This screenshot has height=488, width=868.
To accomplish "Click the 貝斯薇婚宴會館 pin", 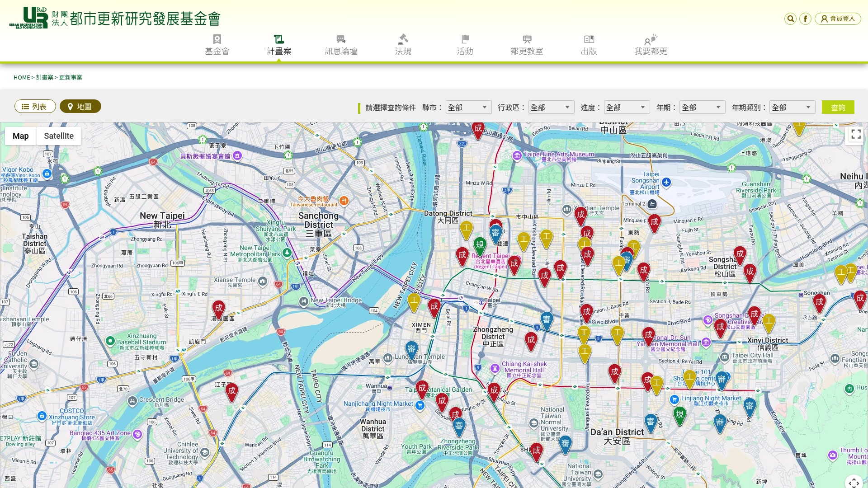I will [237, 156].
